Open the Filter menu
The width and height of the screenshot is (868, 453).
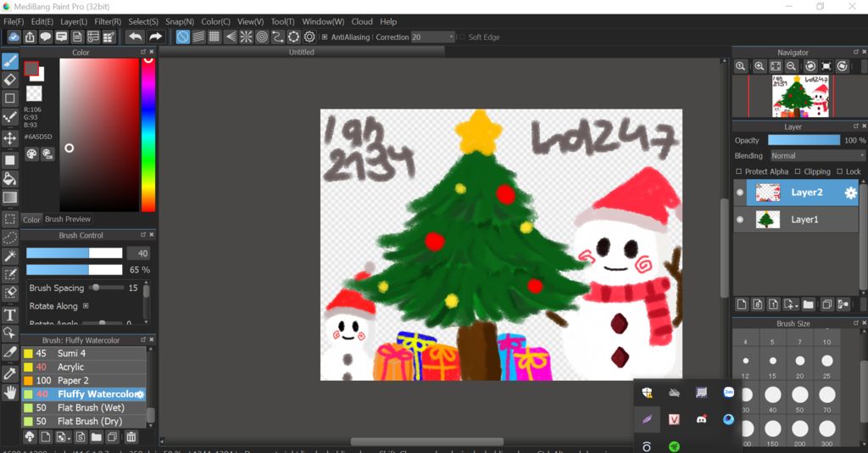click(108, 21)
